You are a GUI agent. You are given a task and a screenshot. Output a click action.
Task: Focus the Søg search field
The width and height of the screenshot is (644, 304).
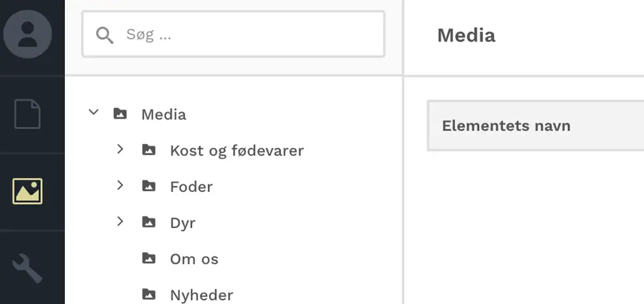[x=247, y=34]
